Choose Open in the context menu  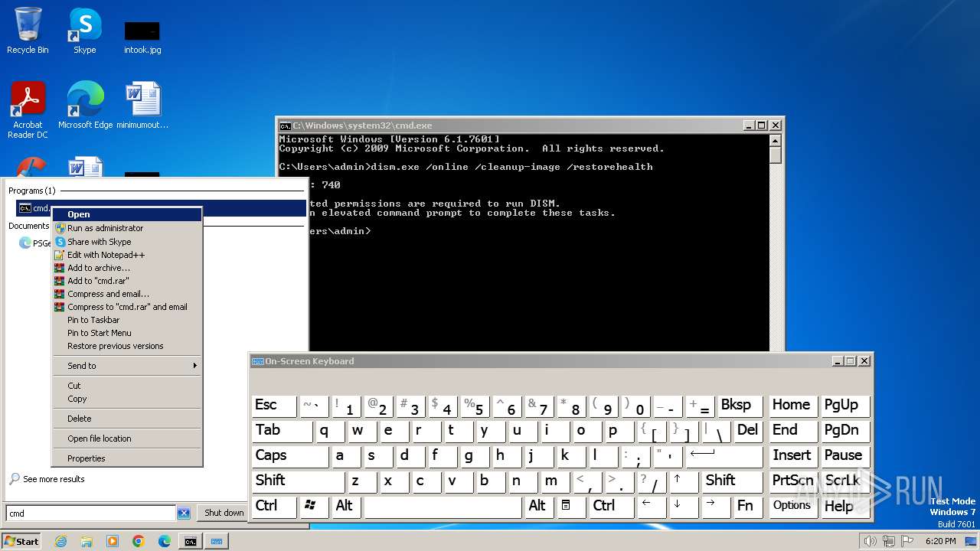coord(126,214)
